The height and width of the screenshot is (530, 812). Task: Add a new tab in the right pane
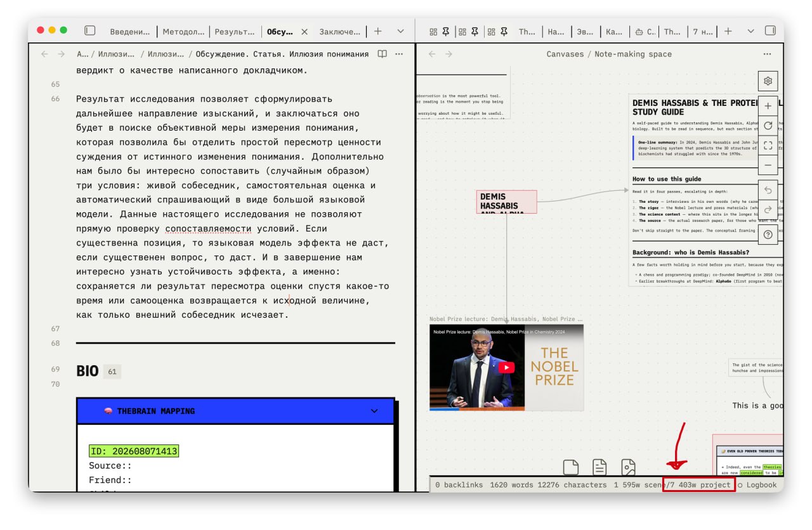728,31
